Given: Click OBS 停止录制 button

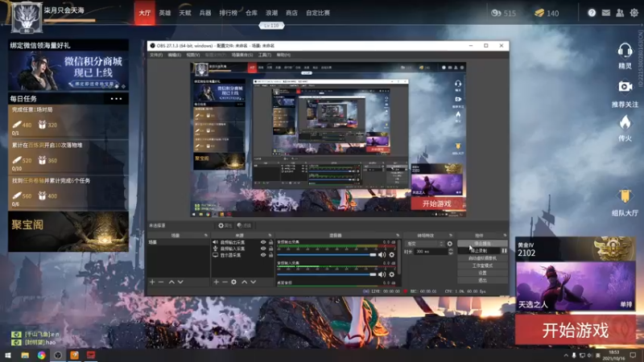Looking at the screenshot, I should (x=478, y=250).
